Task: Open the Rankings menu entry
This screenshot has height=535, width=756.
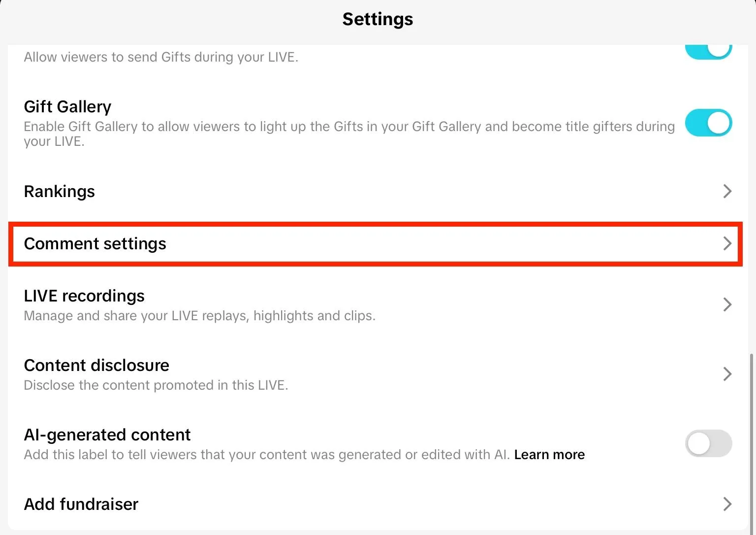Action: click(60, 191)
